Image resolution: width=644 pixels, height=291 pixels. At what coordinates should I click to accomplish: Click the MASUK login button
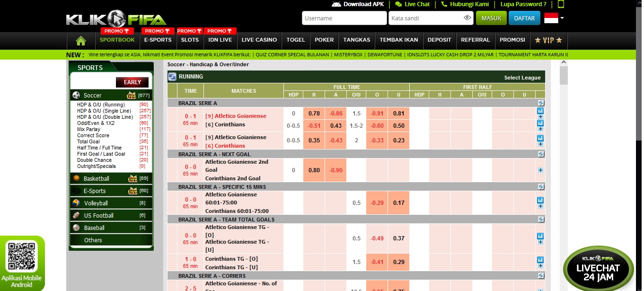point(491,18)
